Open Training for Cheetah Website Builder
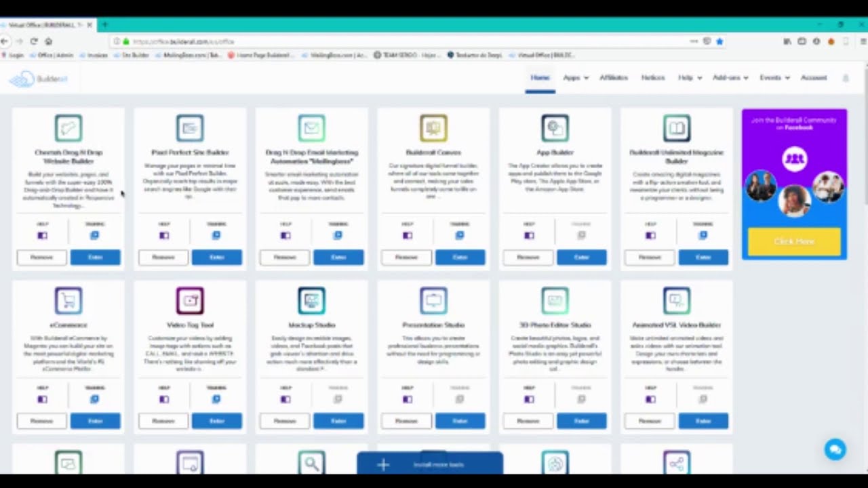This screenshot has width=868, height=488. point(94,235)
